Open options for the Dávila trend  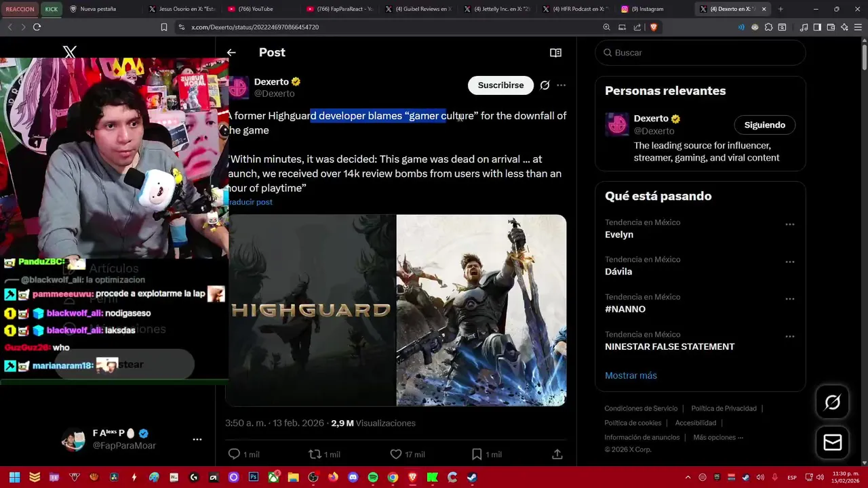(789, 262)
